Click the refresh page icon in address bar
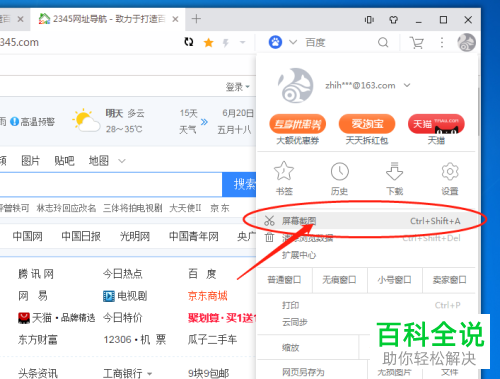The height and width of the screenshot is (379, 500). 189,42
